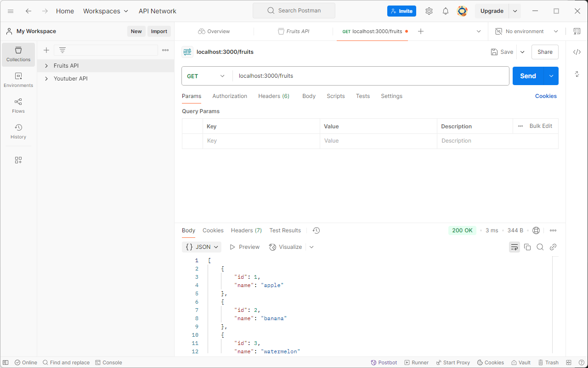Open Runner in the status bar
Image resolution: width=588 pixels, height=368 pixels.
(x=417, y=362)
